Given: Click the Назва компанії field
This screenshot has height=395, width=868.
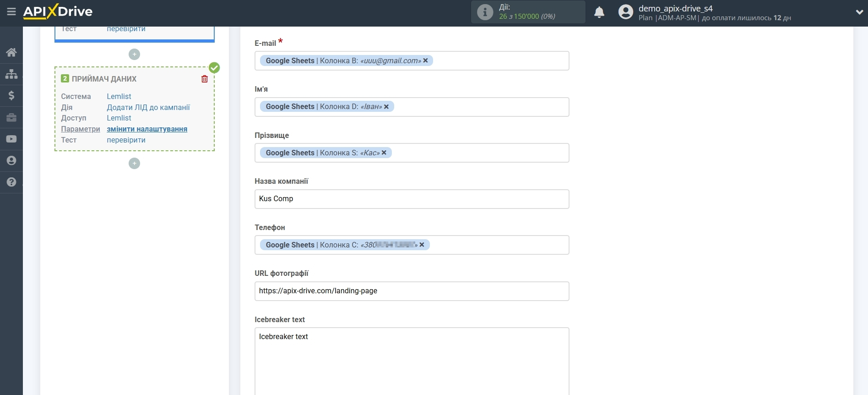Looking at the screenshot, I should coord(412,199).
